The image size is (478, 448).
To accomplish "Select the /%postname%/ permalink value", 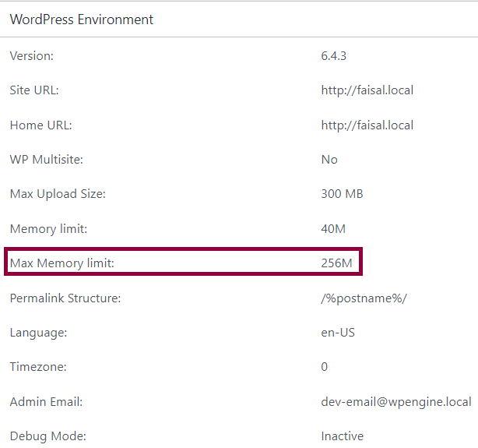I will 364,298.
